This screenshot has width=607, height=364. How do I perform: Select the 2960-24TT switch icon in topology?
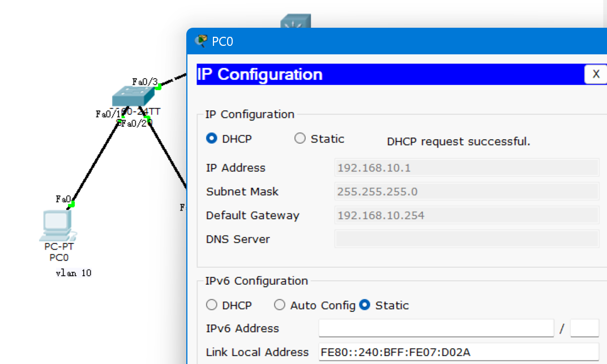pos(132,97)
